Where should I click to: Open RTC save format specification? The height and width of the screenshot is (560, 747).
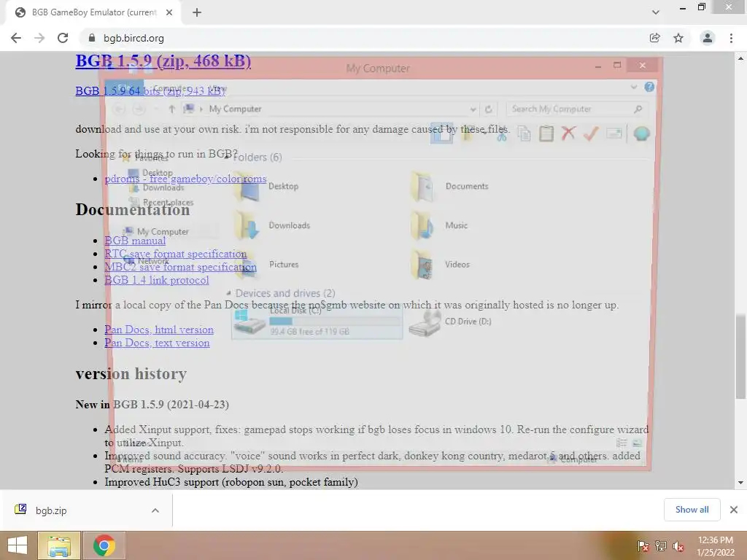(x=175, y=254)
